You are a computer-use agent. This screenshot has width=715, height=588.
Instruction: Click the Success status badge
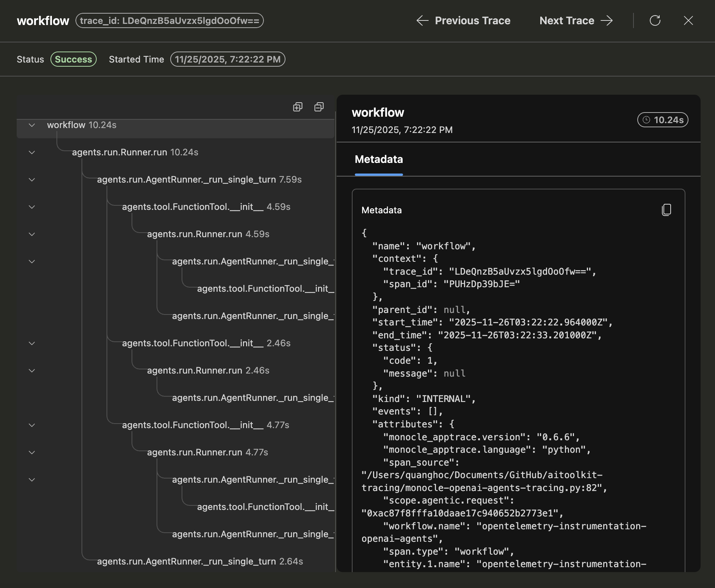73,59
